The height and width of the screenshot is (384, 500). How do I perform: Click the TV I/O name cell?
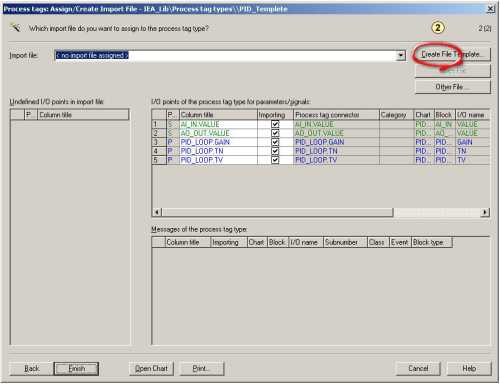[x=472, y=160]
